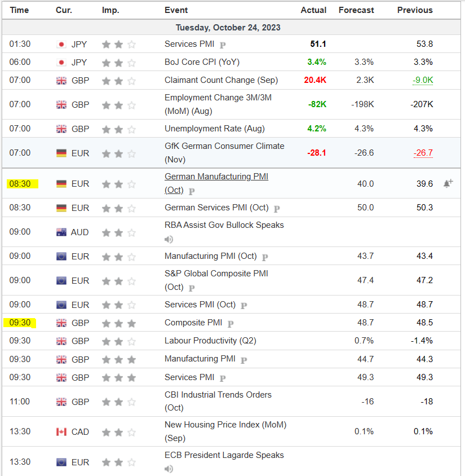The height and width of the screenshot is (476, 465).
Task: Open CBI Industrial Trends Orders (Oct) event
Action: 218,395
